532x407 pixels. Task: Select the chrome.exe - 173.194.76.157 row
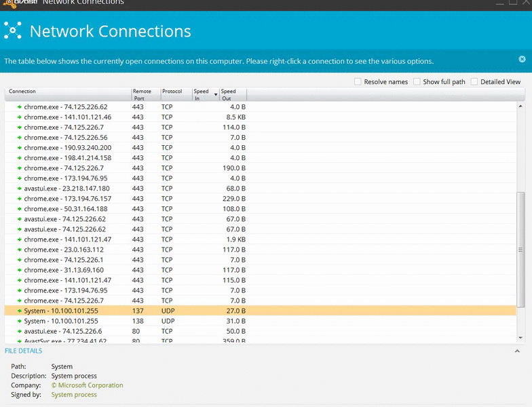pos(261,198)
